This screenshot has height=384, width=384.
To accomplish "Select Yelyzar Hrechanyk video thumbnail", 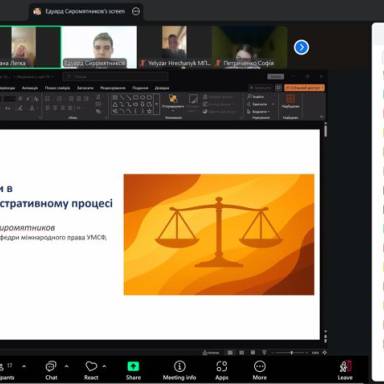I will [x=174, y=47].
